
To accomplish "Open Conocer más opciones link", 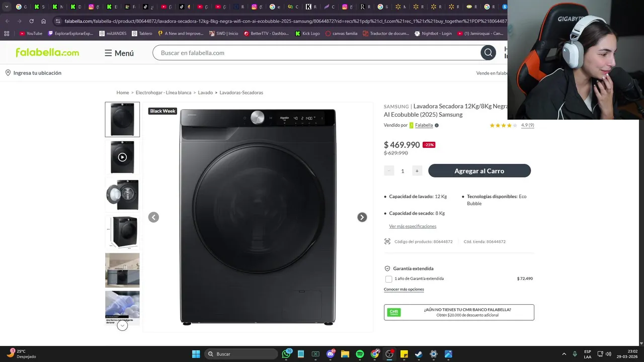I will coord(404,290).
